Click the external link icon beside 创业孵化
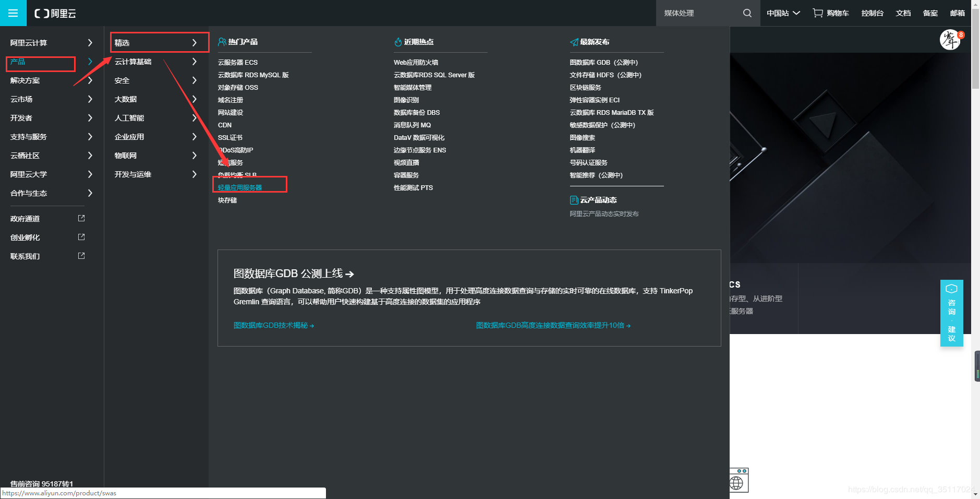The image size is (980, 499). (x=81, y=237)
